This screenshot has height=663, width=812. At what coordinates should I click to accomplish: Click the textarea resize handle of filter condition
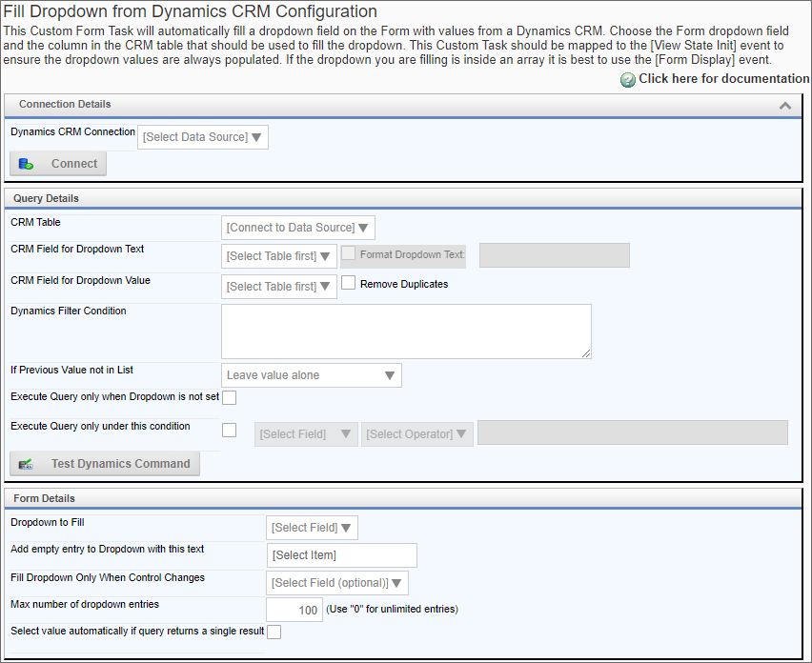point(586,353)
